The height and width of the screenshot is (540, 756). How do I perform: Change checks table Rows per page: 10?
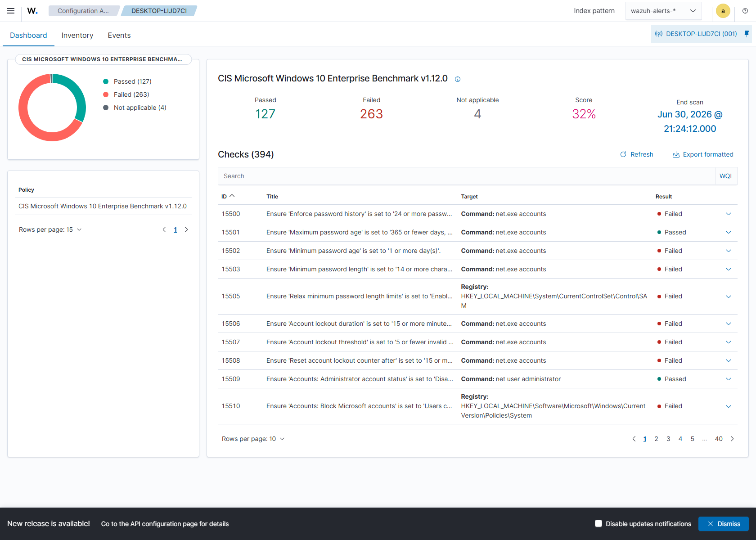coord(253,439)
